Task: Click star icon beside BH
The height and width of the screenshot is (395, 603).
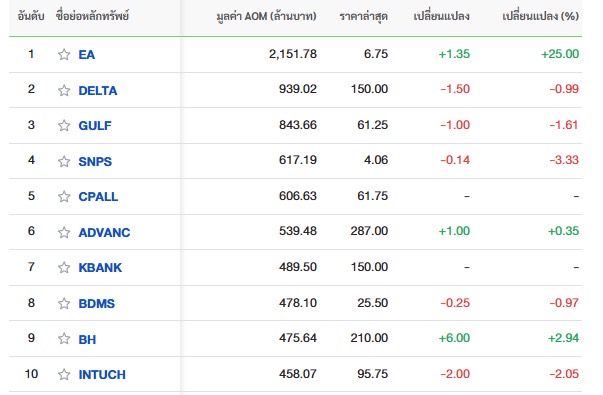Action: (64, 339)
